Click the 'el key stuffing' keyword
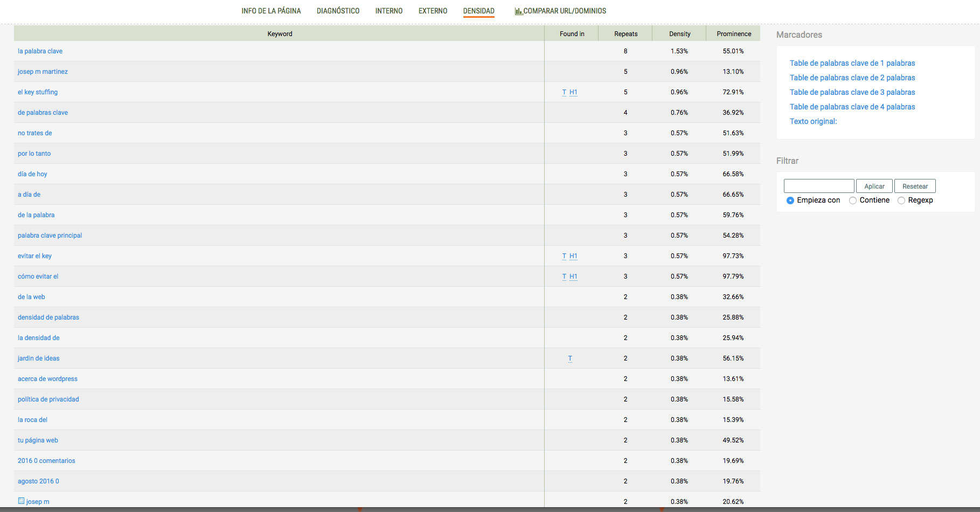 (x=38, y=92)
